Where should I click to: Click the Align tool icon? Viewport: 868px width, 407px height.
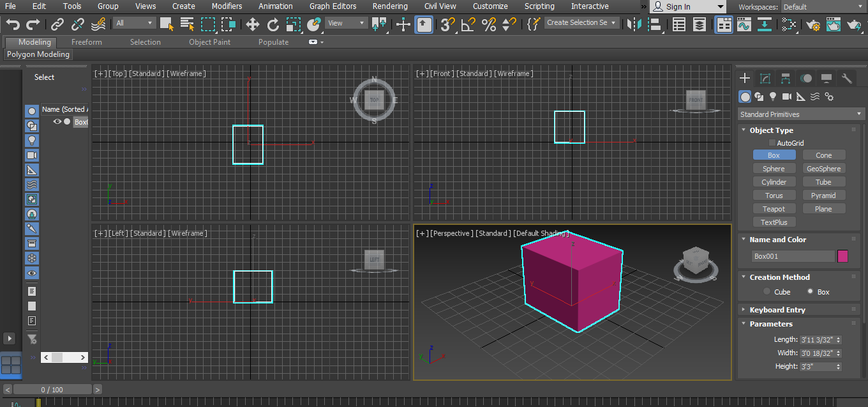(654, 25)
